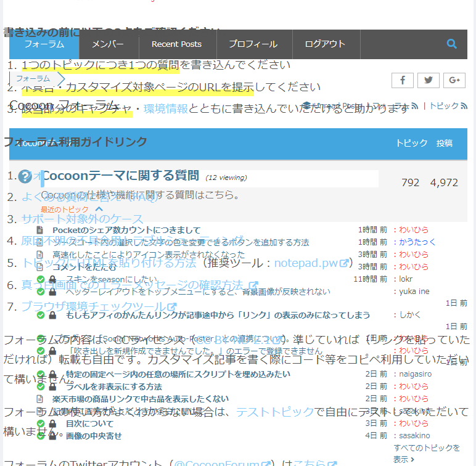The image size is (476, 466).
Task: Open the Cocoonテーマに関する質問 forum
Action: [x=121, y=176]
